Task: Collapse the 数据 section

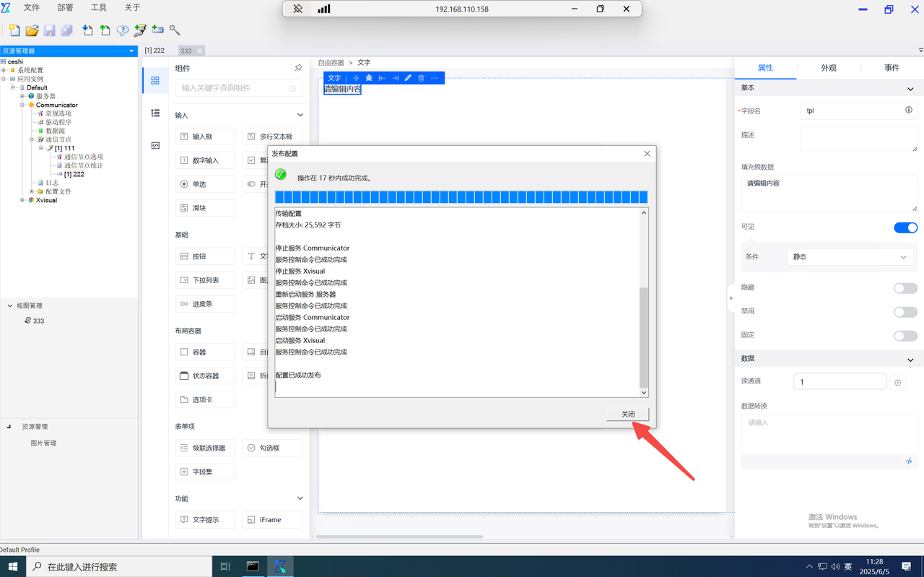Action: pyautogui.click(x=910, y=360)
